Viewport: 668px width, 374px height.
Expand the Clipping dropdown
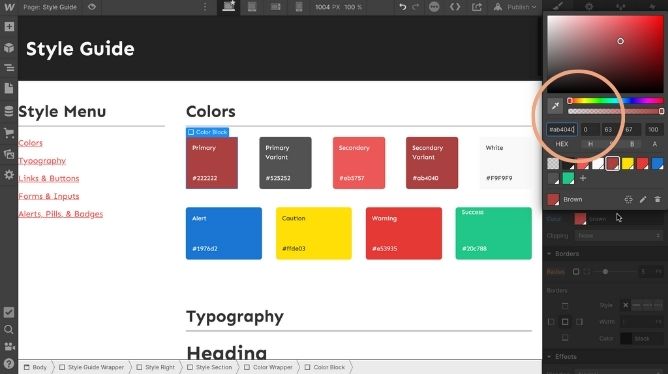coord(619,236)
